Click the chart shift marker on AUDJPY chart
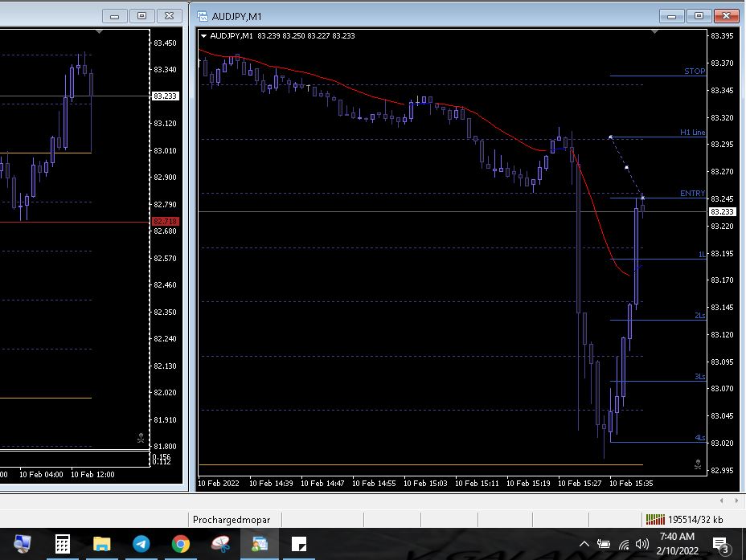The height and width of the screenshot is (560, 746). point(654,32)
